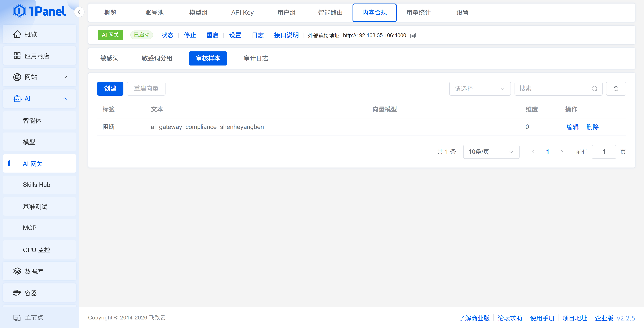Switch to the 模型组 tab
Screen dimensions: 644x328
tap(198, 13)
